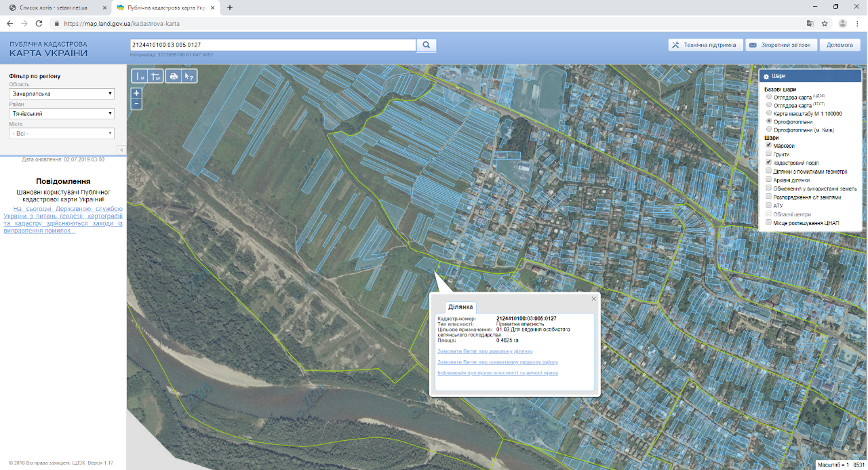The image size is (868, 470).
Task: Expand the Район dropdown showing Тячівський
Action: [x=62, y=114]
